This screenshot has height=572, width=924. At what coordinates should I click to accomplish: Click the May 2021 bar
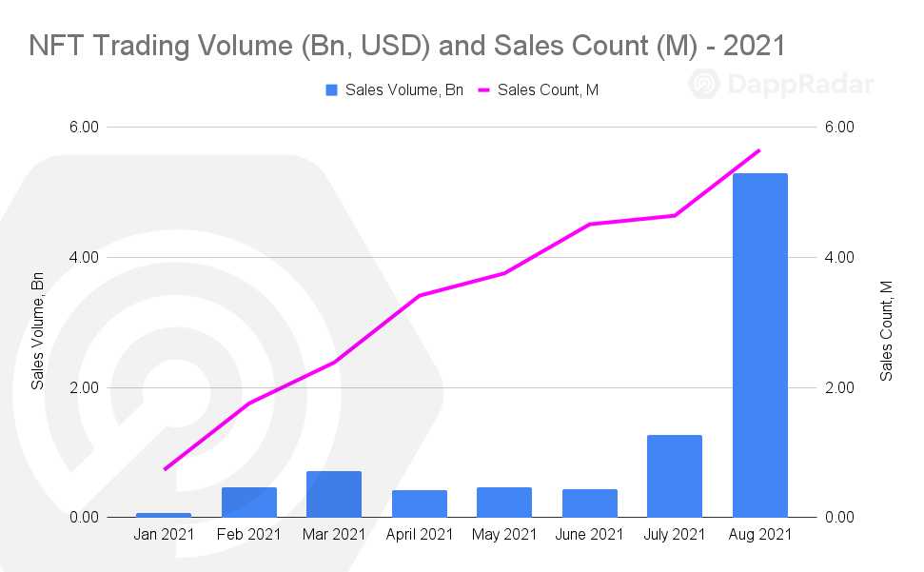click(x=503, y=503)
